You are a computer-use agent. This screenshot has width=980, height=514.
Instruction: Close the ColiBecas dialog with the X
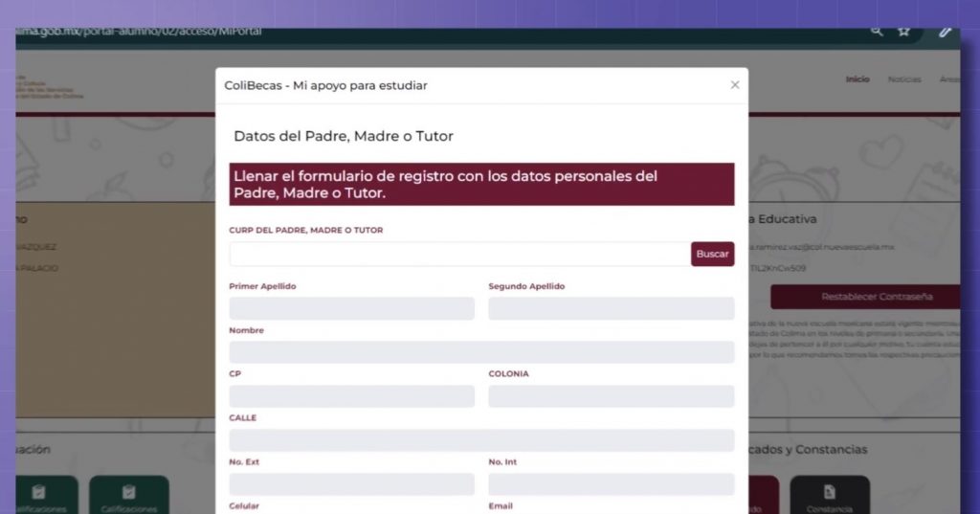click(x=735, y=85)
